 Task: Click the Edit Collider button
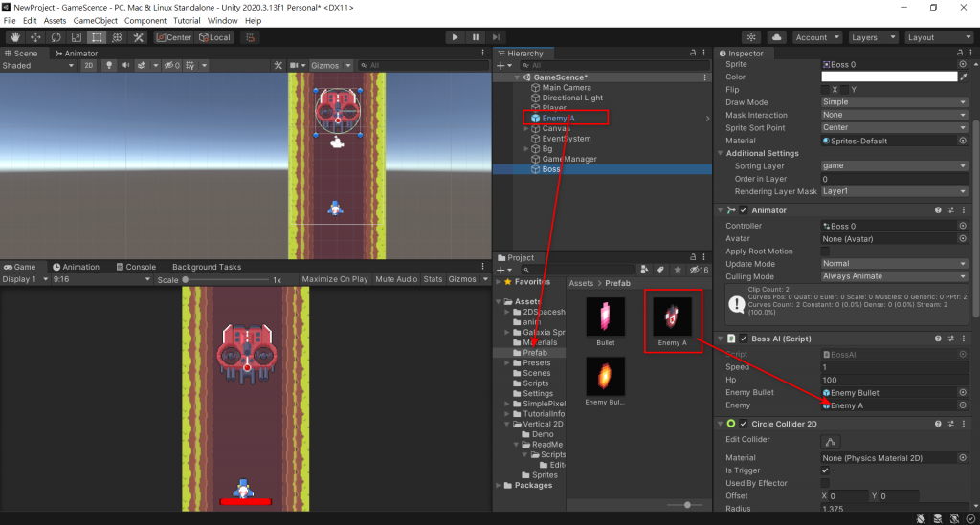point(830,442)
